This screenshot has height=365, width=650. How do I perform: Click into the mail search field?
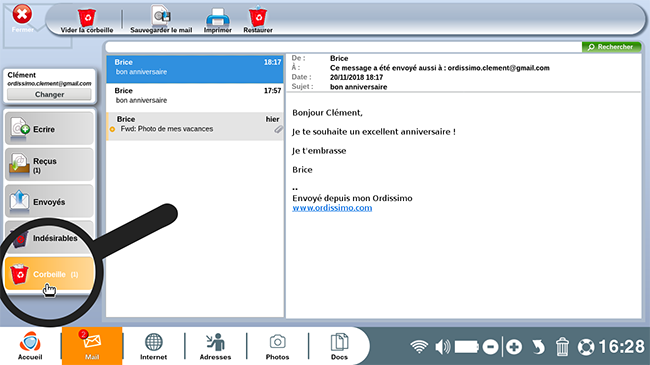[x=344, y=47]
